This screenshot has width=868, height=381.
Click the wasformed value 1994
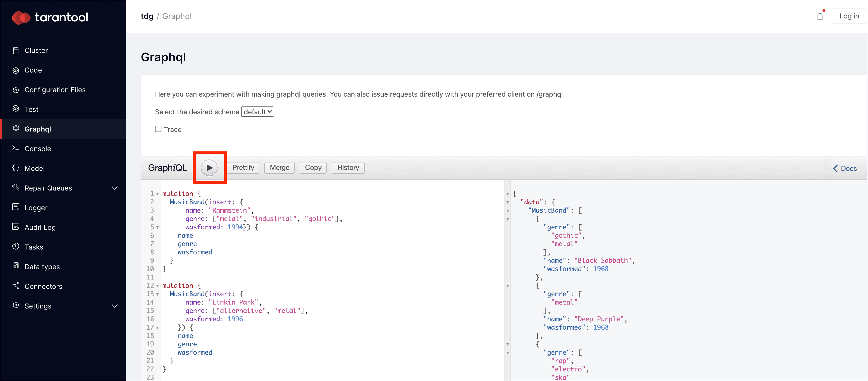pyautogui.click(x=235, y=228)
